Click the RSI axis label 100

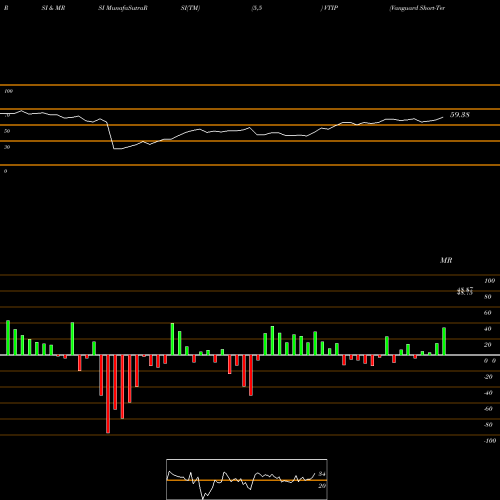(9, 91)
